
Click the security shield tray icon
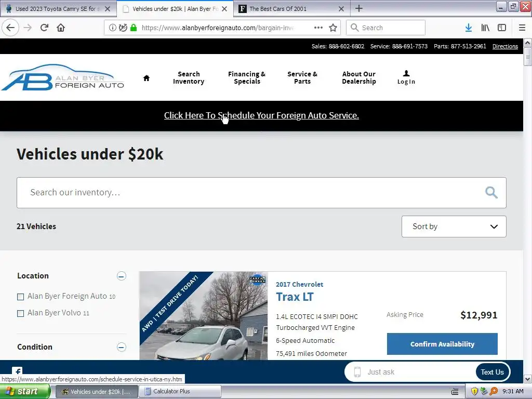click(x=474, y=391)
